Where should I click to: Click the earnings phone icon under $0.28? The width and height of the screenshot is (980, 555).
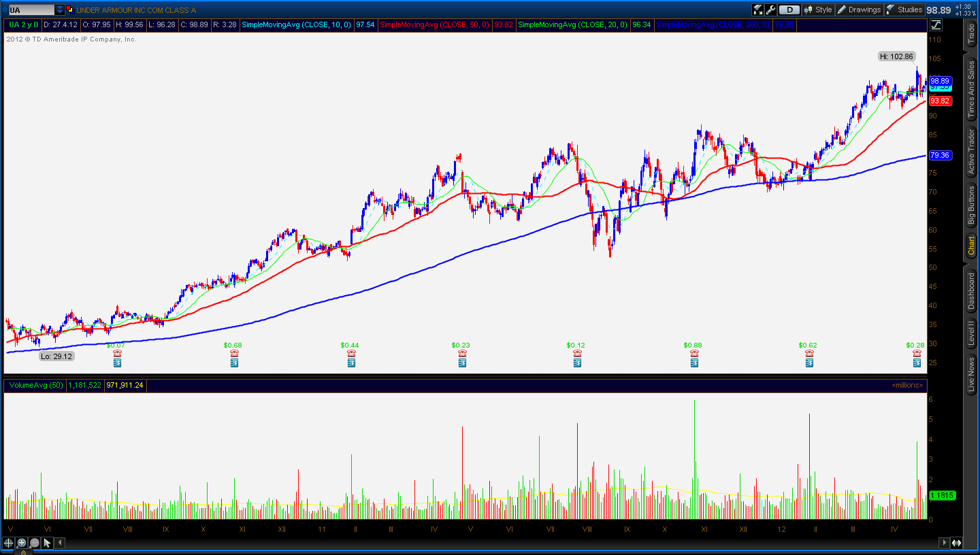tap(917, 354)
